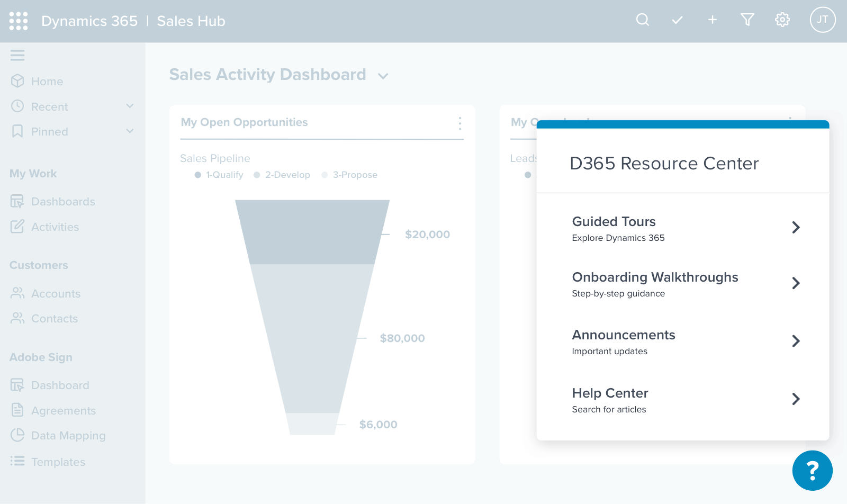Viewport: 847px width, 504px height.
Task: Toggle the 1-Qualify legend item
Action: click(x=219, y=175)
